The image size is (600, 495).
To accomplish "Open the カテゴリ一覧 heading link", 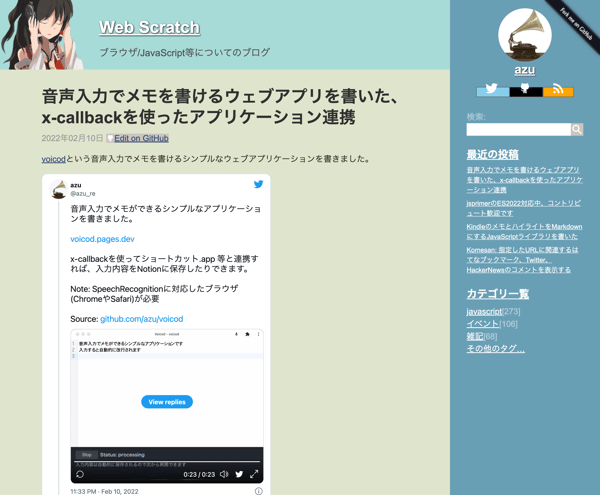I will point(498,294).
